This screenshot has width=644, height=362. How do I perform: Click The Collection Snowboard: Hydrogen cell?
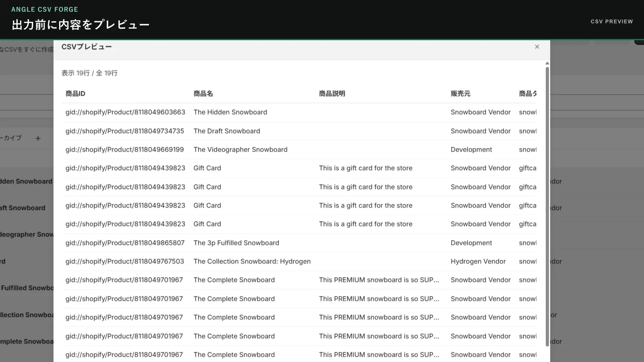[x=252, y=261]
